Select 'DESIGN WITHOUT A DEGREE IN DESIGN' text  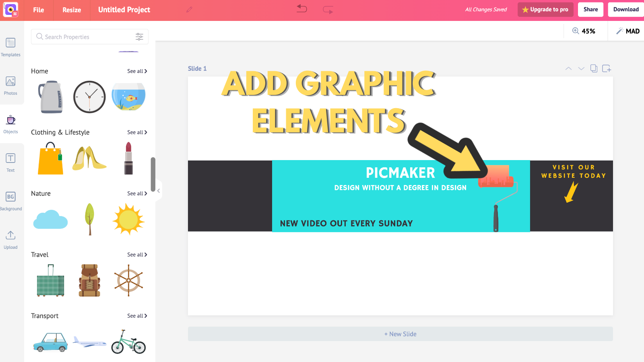pos(400,188)
